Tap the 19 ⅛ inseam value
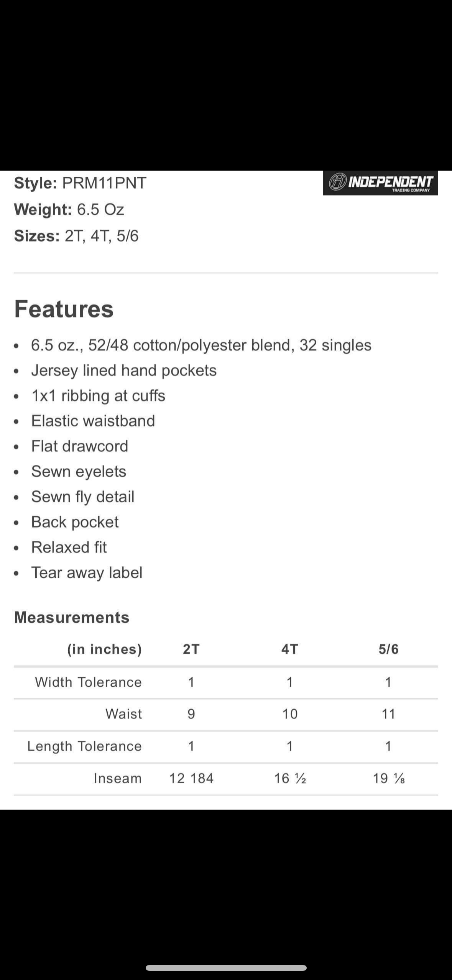 click(x=389, y=778)
